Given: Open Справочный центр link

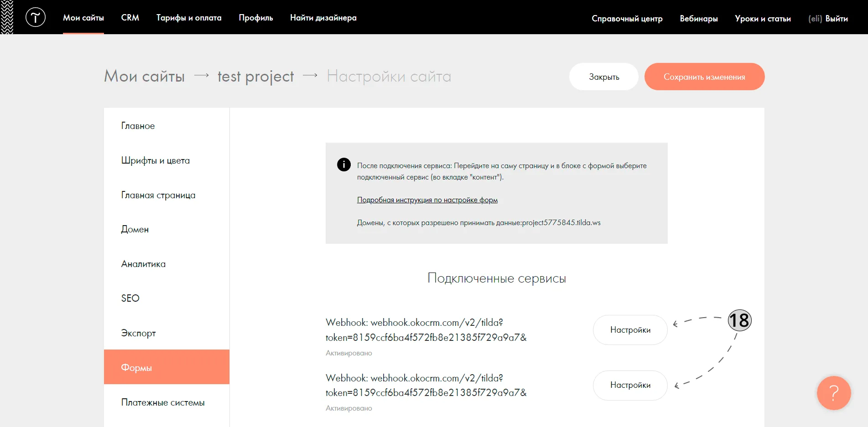Looking at the screenshot, I should tap(627, 19).
